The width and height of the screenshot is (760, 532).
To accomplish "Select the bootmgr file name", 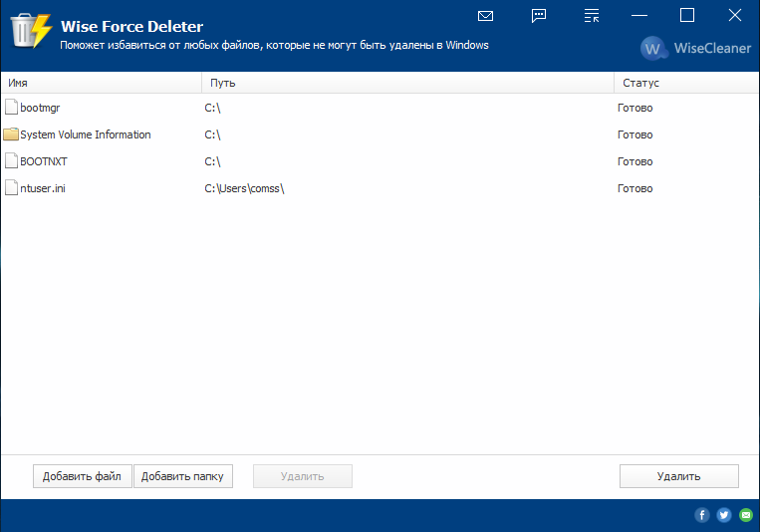I will (40, 108).
